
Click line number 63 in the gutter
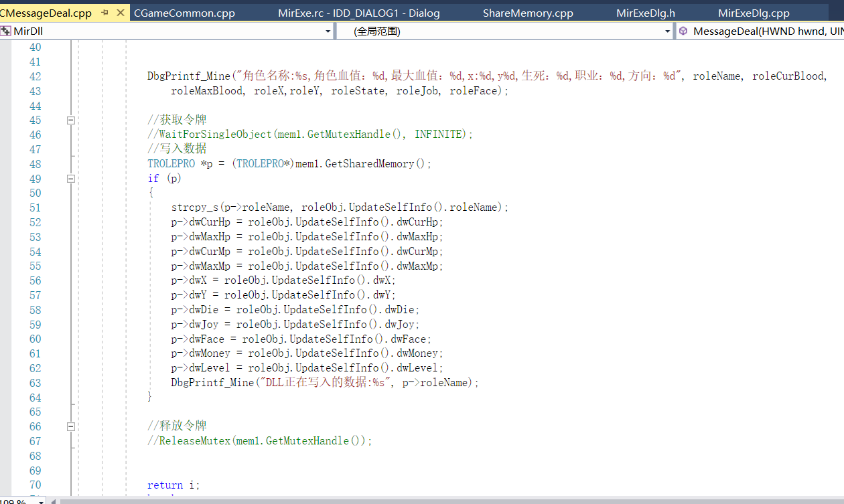[x=35, y=383]
